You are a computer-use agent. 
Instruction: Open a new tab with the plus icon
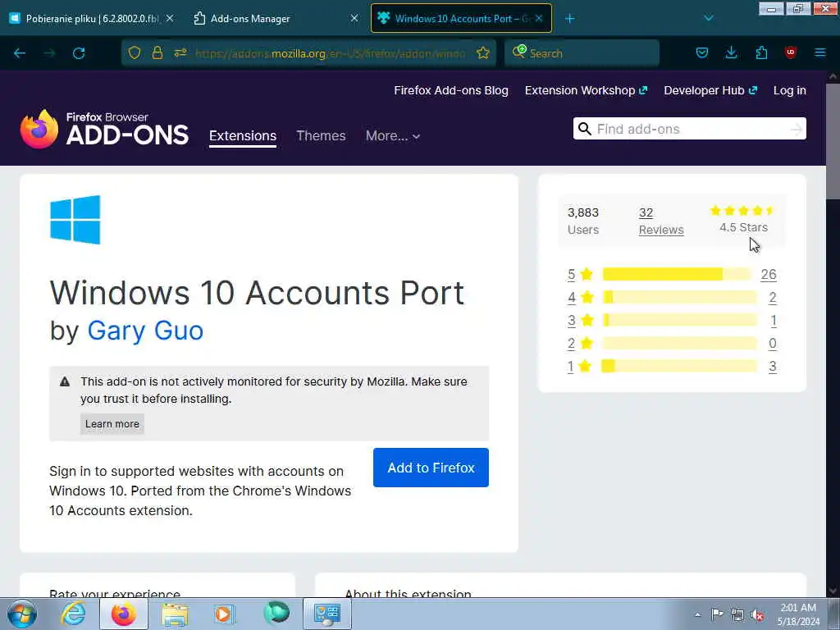[569, 19]
